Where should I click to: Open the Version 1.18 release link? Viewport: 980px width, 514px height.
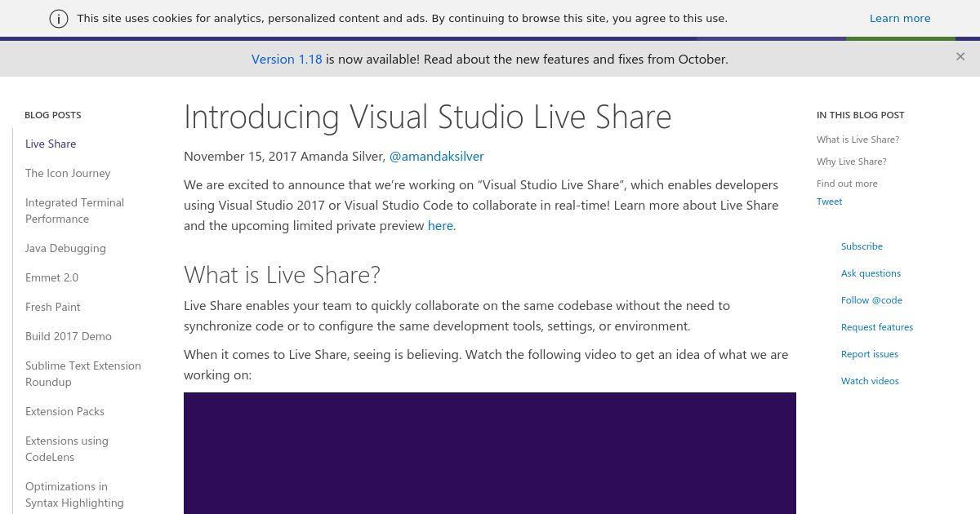tap(287, 59)
